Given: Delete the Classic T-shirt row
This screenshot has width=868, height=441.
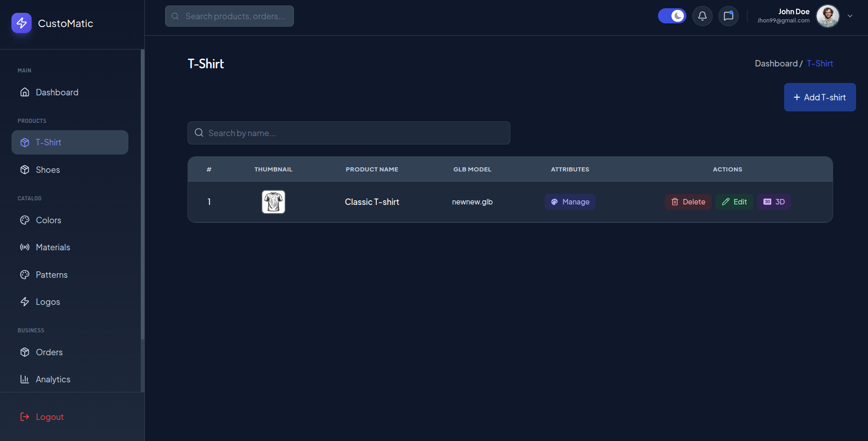Looking at the screenshot, I should click(x=688, y=202).
